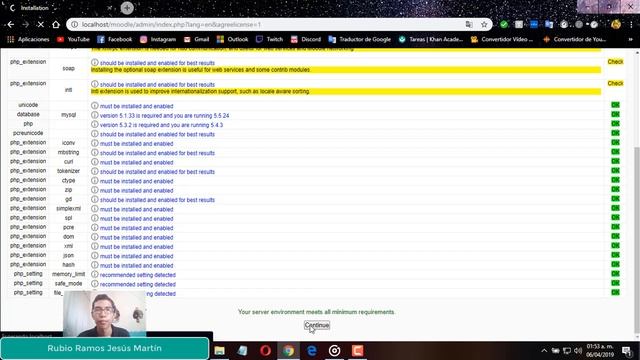Click info icon in hash row
The width and height of the screenshot is (640, 360).
click(95, 265)
